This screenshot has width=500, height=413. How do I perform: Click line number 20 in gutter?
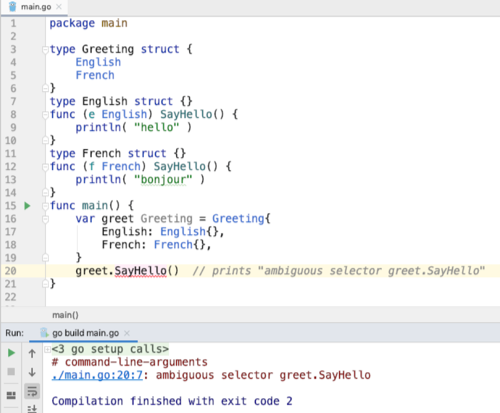pos(10,271)
